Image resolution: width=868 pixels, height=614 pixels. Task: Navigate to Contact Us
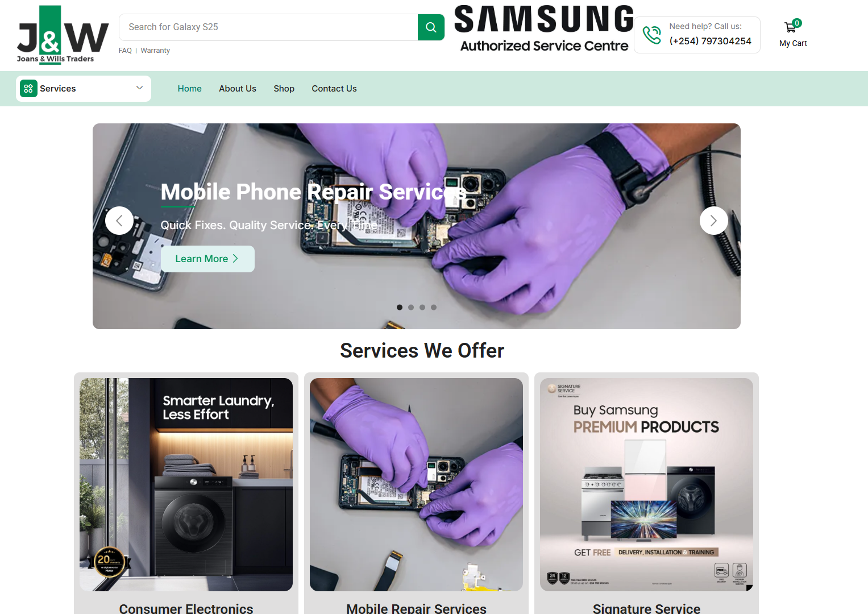point(334,89)
